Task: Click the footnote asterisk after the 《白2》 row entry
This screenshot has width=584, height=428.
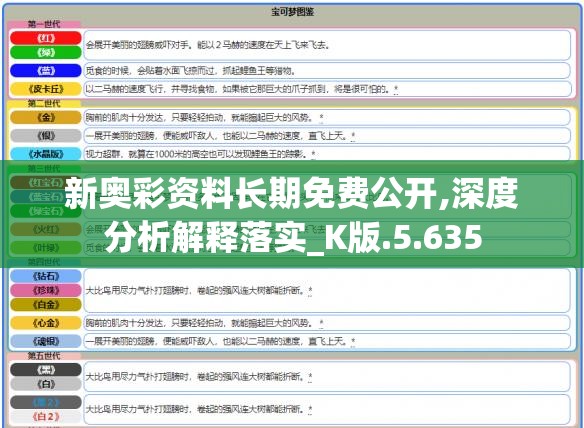Action: click(310, 410)
